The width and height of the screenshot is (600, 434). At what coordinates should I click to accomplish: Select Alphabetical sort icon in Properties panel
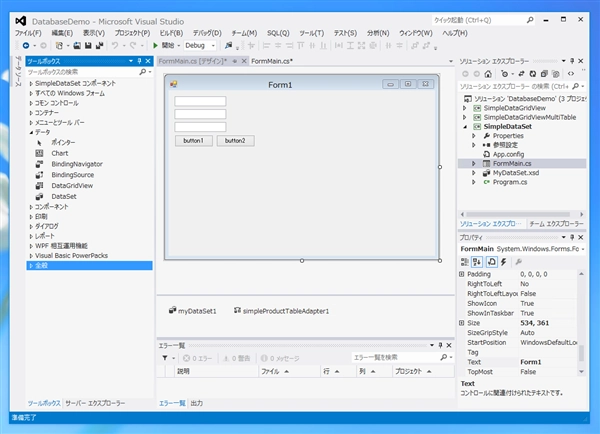coord(477,262)
